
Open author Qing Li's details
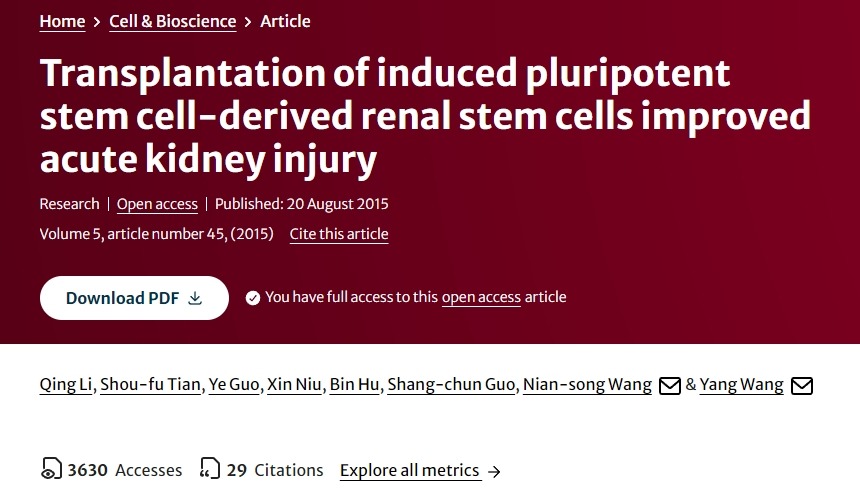pyautogui.click(x=66, y=385)
